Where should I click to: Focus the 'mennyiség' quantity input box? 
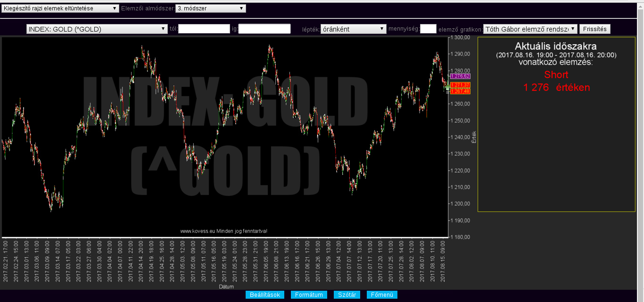[x=428, y=29]
